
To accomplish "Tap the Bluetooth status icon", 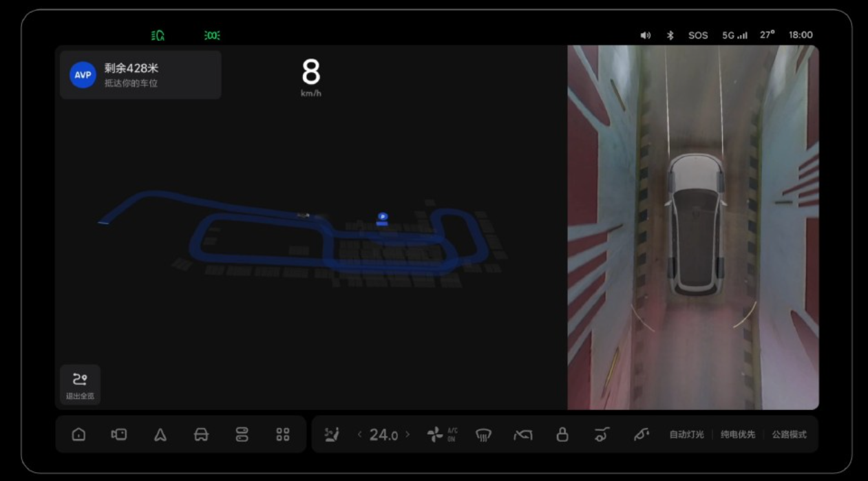I will (670, 35).
